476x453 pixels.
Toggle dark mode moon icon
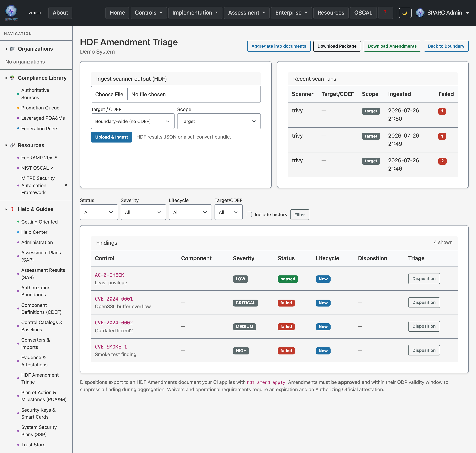[x=405, y=13]
